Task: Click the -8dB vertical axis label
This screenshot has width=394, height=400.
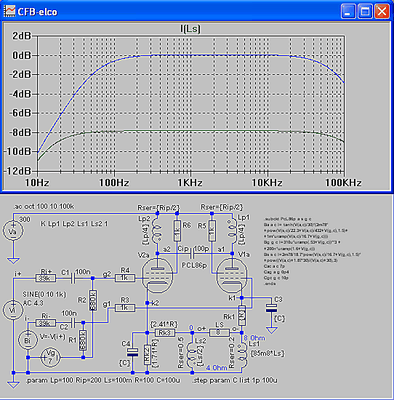Action: point(19,132)
